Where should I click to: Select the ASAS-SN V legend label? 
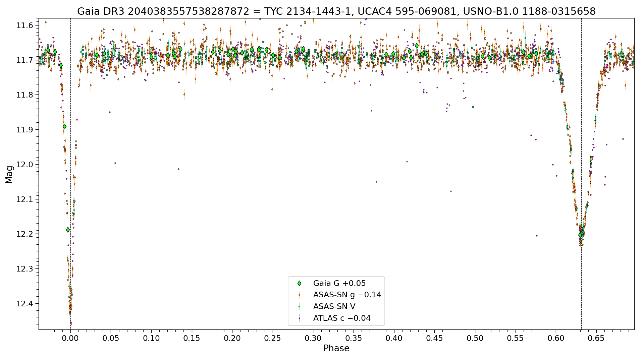point(334,307)
